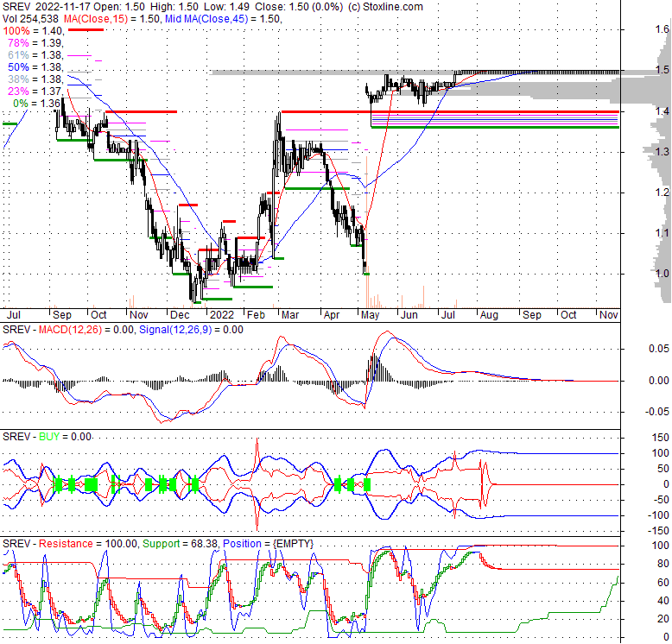Click the High: 1.50 value in header
Viewport: 672px width, 644px height.
(174, 7)
